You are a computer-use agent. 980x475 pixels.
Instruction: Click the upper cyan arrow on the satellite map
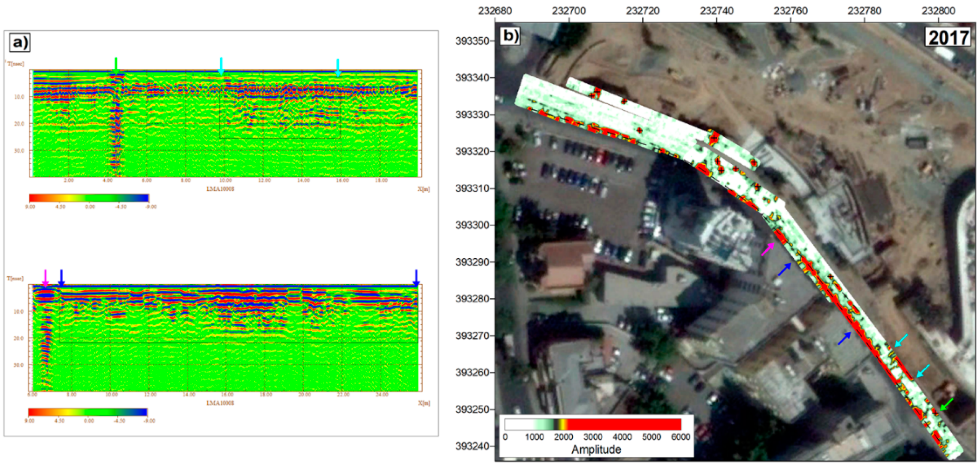[x=901, y=341]
